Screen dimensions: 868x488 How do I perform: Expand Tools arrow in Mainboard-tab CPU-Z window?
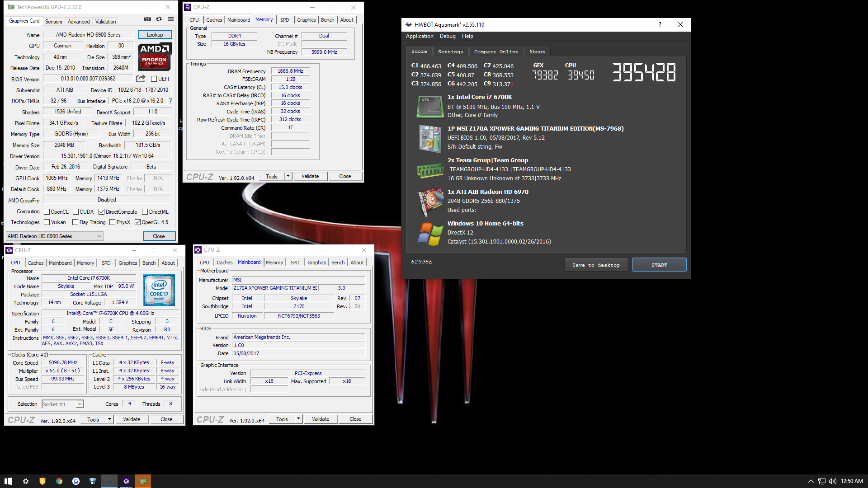tap(298, 419)
